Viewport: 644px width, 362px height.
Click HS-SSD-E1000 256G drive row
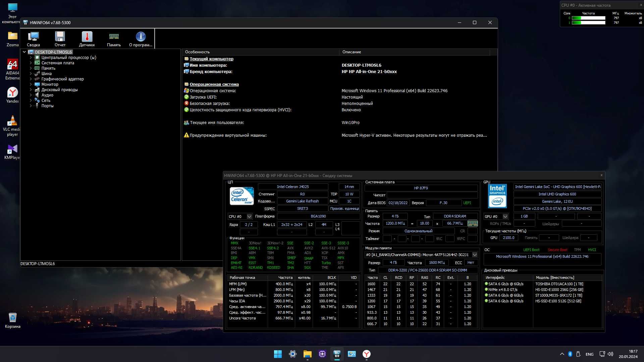[542, 290]
